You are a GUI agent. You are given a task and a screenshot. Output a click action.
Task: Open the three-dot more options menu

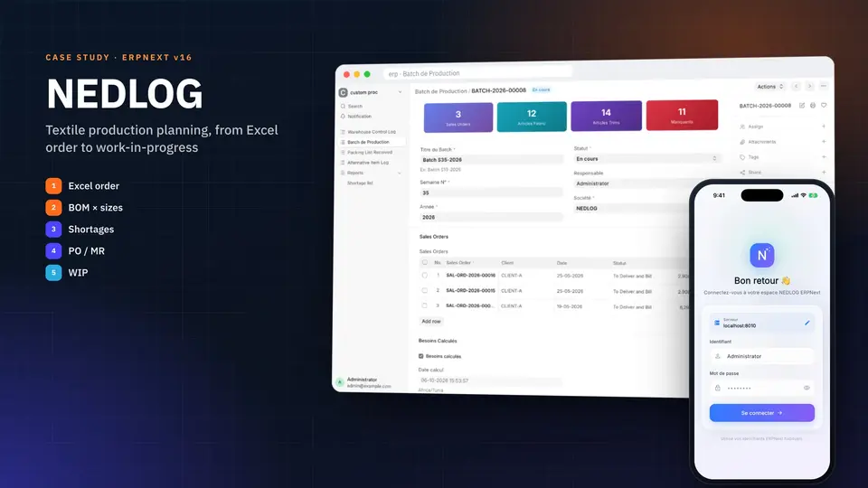824,87
